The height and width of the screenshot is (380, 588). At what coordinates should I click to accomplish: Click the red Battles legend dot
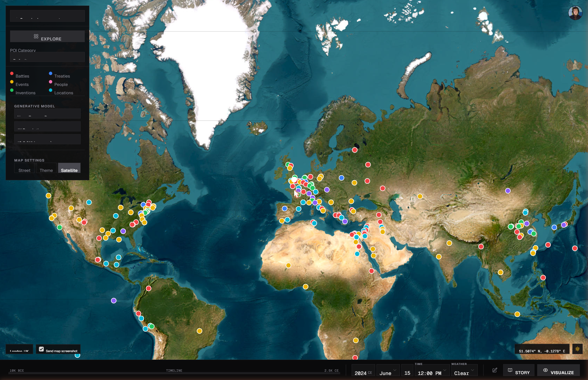[x=12, y=73]
